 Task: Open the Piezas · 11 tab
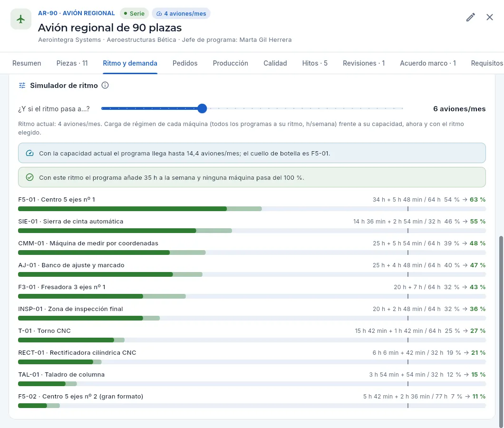coord(72,63)
